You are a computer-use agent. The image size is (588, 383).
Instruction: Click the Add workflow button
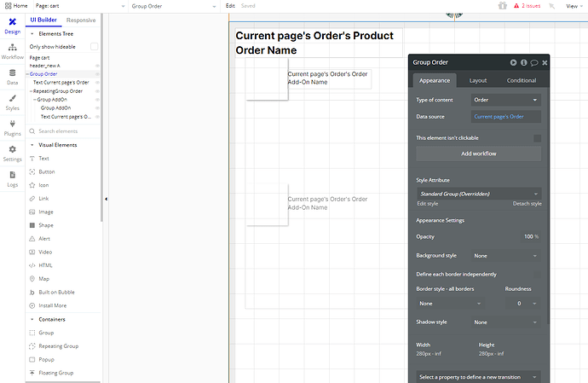[479, 154]
